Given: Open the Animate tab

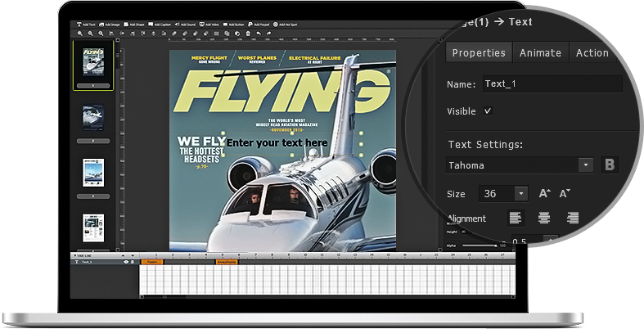Looking at the screenshot, I should 541,53.
